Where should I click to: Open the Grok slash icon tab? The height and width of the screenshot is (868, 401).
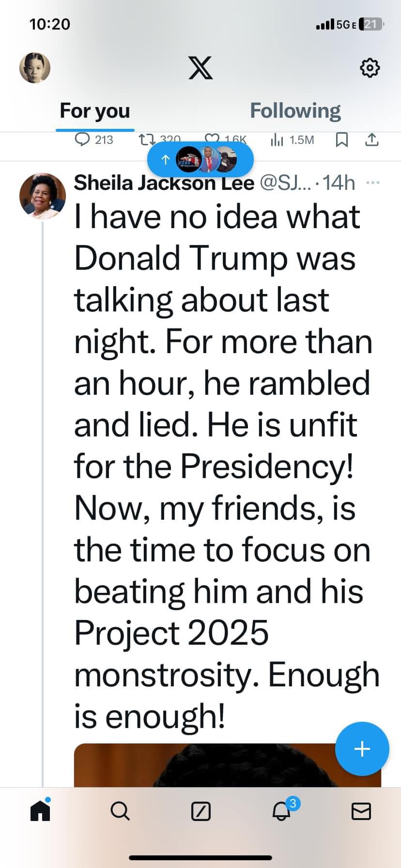200,811
